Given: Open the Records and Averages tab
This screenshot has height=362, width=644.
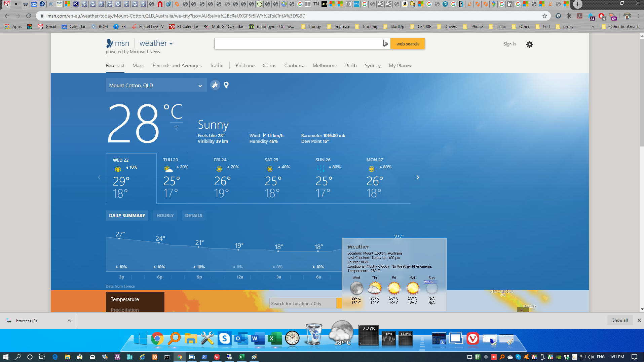Looking at the screenshot, I should tap(177, 66).
